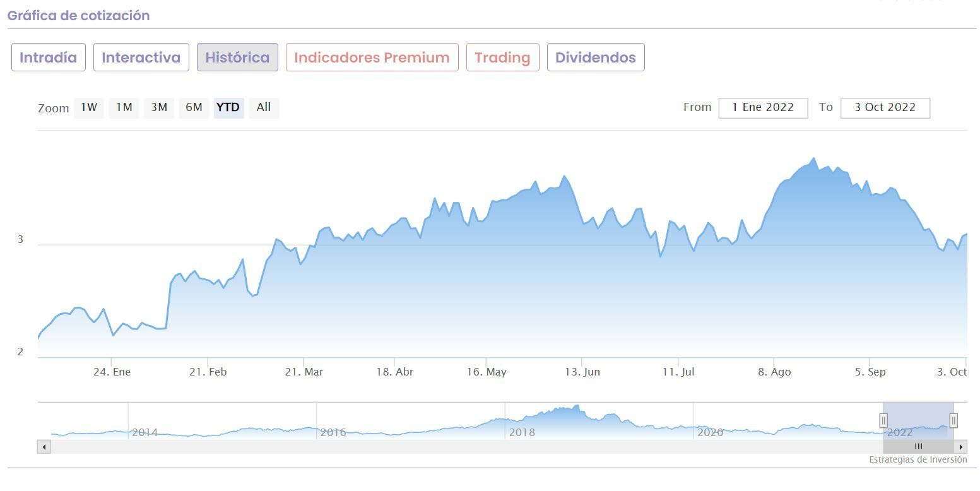Go to the Trading tab
The width and height of the screenshot is (980, 491).
[502, 57]
